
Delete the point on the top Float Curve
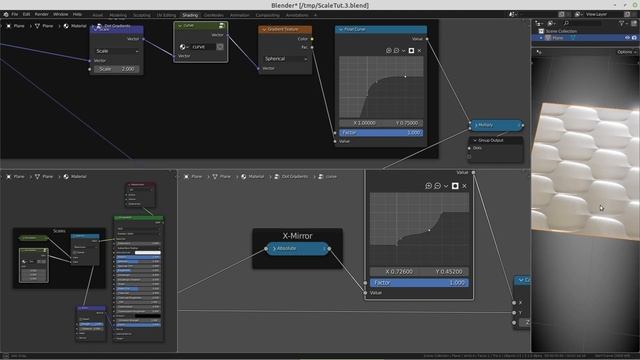[419, 51]
